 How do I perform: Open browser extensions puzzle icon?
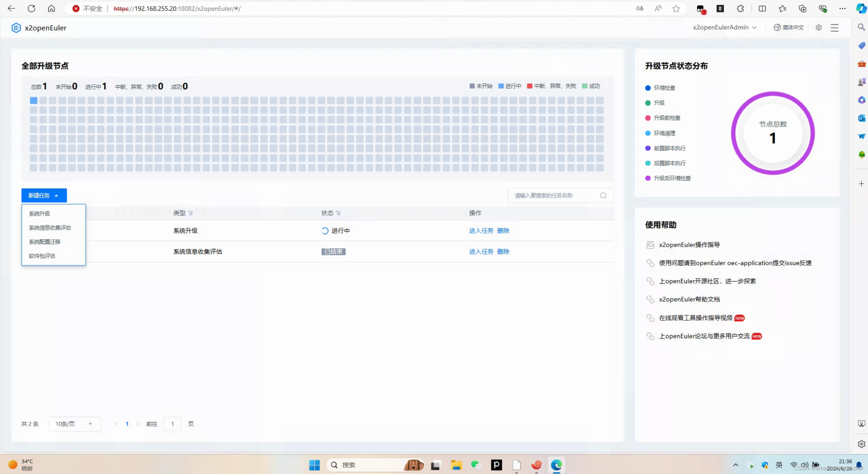pos(740,8)
